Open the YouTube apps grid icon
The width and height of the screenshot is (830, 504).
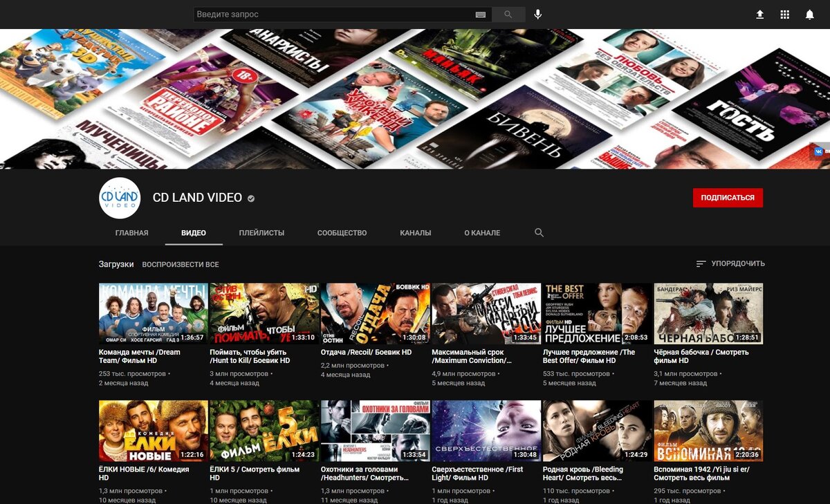(x=784, y=15)
